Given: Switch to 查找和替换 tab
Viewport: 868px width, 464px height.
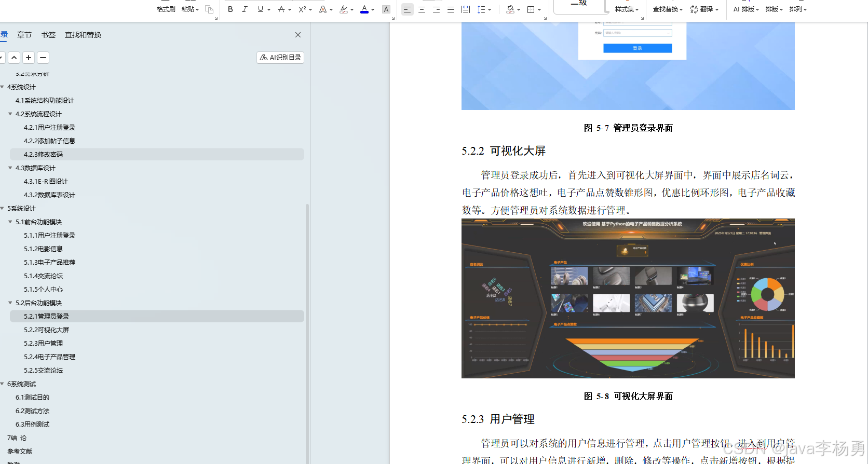Looking at the screenshot, I should [x=83, y=35].
